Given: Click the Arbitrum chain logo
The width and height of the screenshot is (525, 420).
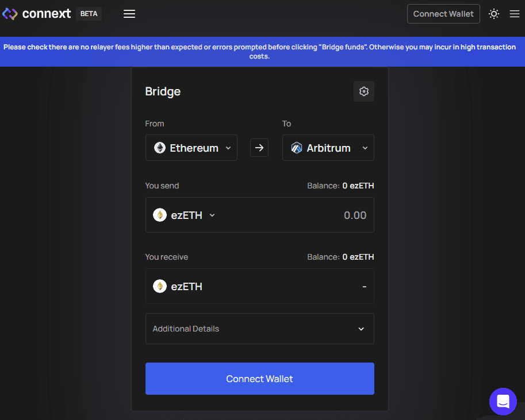Looking at the screenshot, I should pyautogui.click(x=297, y=148).
